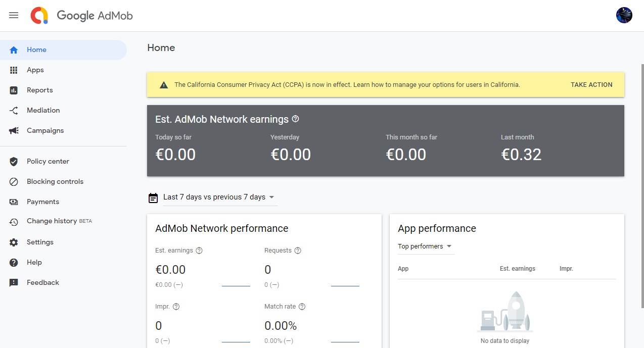
Task: Click the Payments money icon
Action: click(x=14, y=202)
